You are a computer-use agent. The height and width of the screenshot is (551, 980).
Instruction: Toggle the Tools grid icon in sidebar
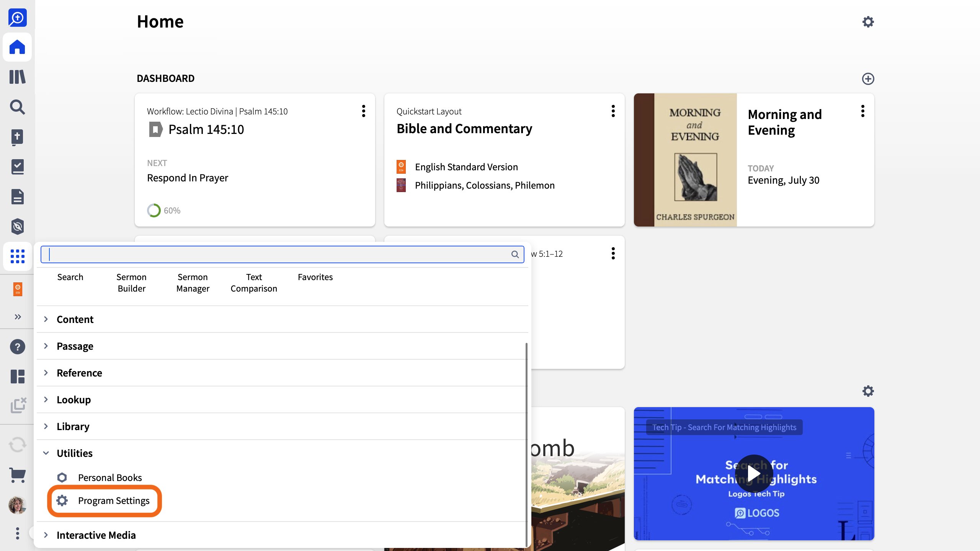[x=17, y=256]
